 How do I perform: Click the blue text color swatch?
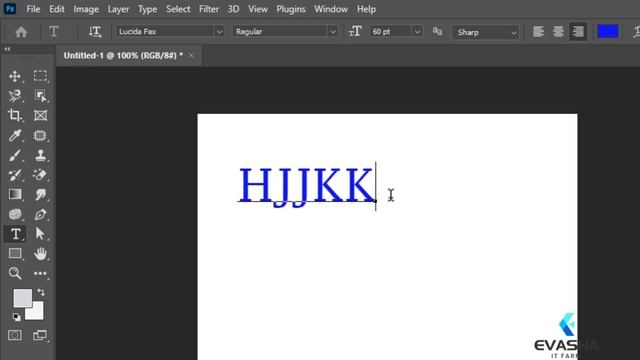(x=607, y=31)
